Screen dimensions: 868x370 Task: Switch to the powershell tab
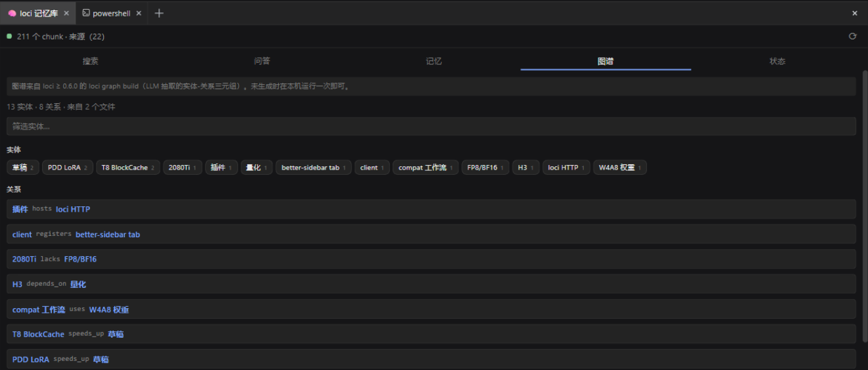click(112, 13)
